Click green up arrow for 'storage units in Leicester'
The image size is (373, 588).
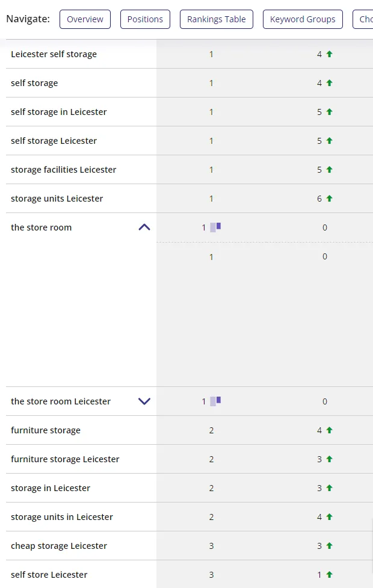click(329, 517)
